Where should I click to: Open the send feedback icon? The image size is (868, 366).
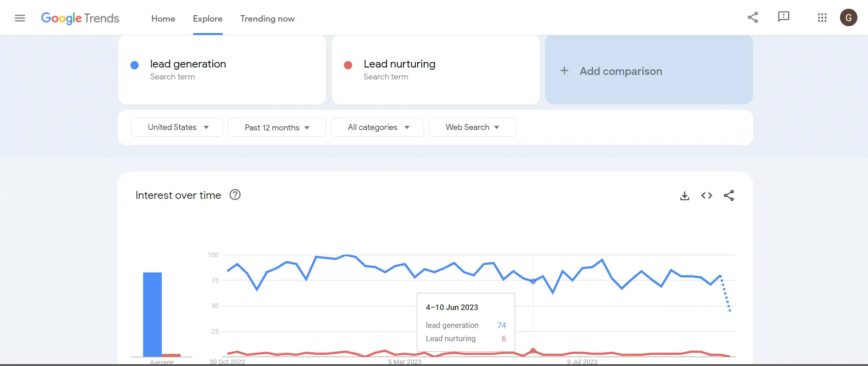click(783, 17)
